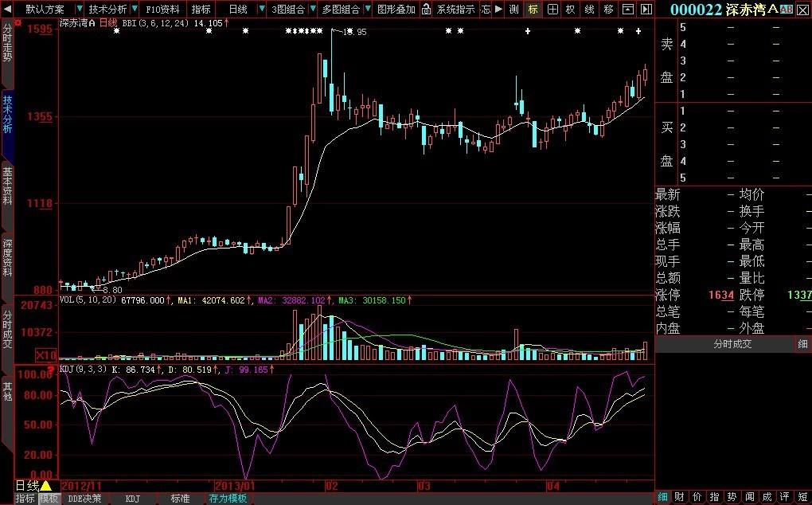Click the 2013/01 date marker on timeline
This screenshot has height=505, width=812.
coord(236,485)
